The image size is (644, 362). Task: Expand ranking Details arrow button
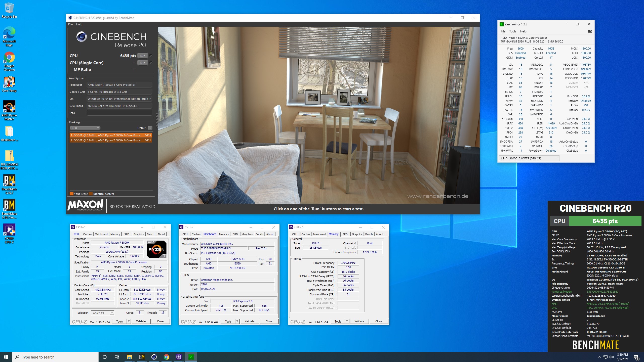[x=150, y=128]
